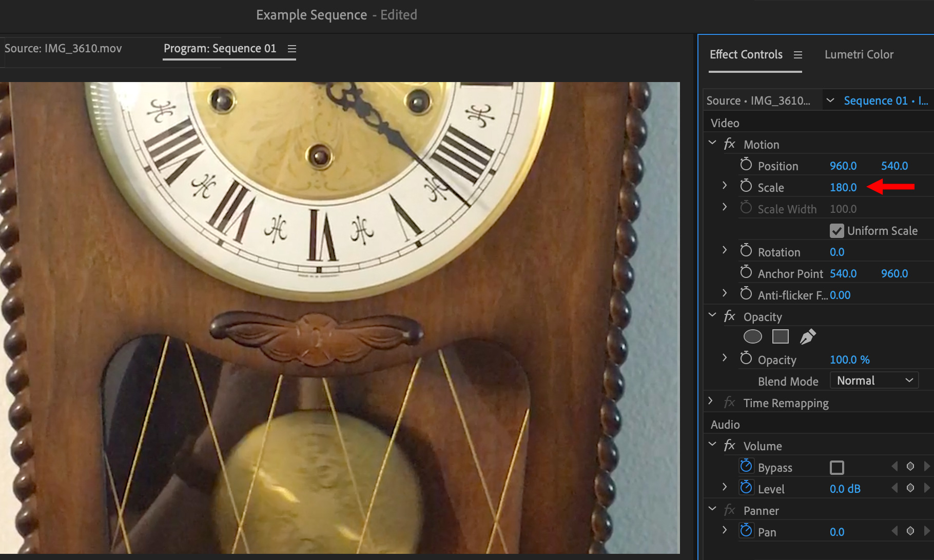Toggle the Motion fx effect icon

tap(729, 145)
